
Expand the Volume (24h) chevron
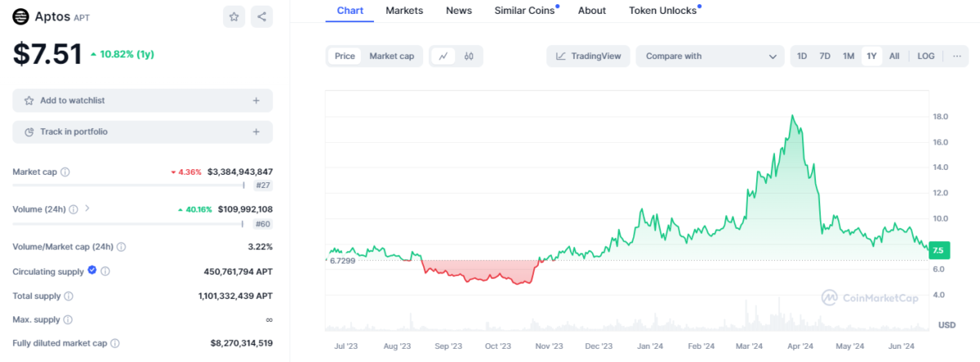(87, 209)
